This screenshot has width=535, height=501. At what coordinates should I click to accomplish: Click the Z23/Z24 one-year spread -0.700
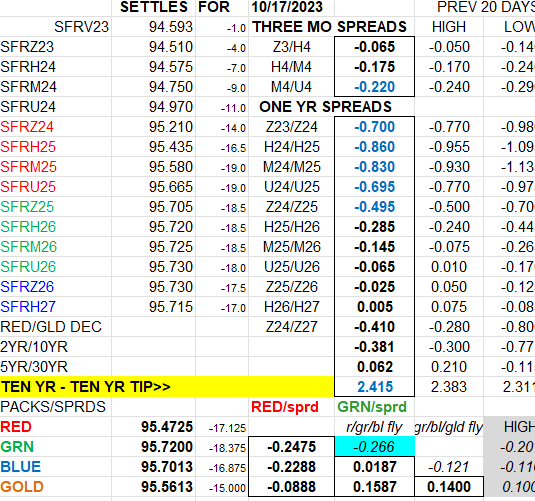pyautogui.click(x=374, y=127)
